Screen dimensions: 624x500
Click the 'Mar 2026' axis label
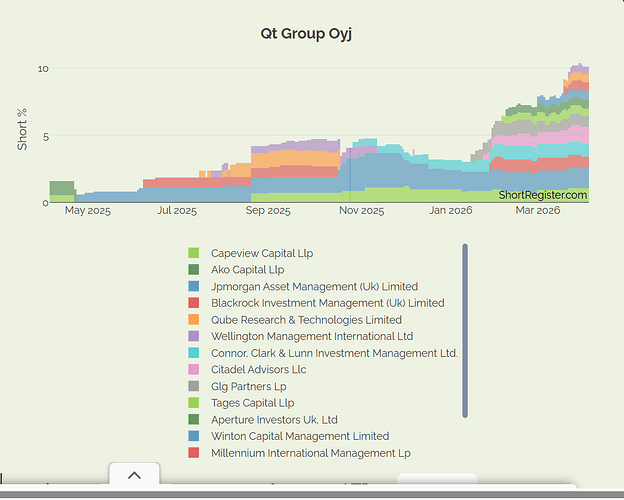point(538,210)
